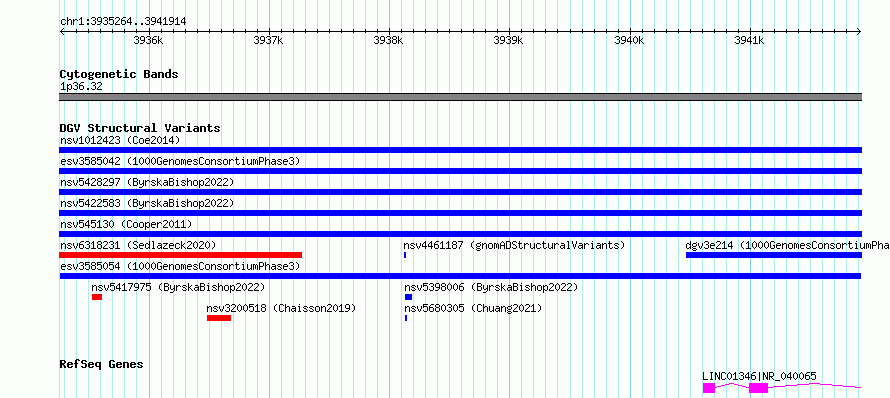Select the tiny nsv5680305 blue marker

tap(406, 318)
